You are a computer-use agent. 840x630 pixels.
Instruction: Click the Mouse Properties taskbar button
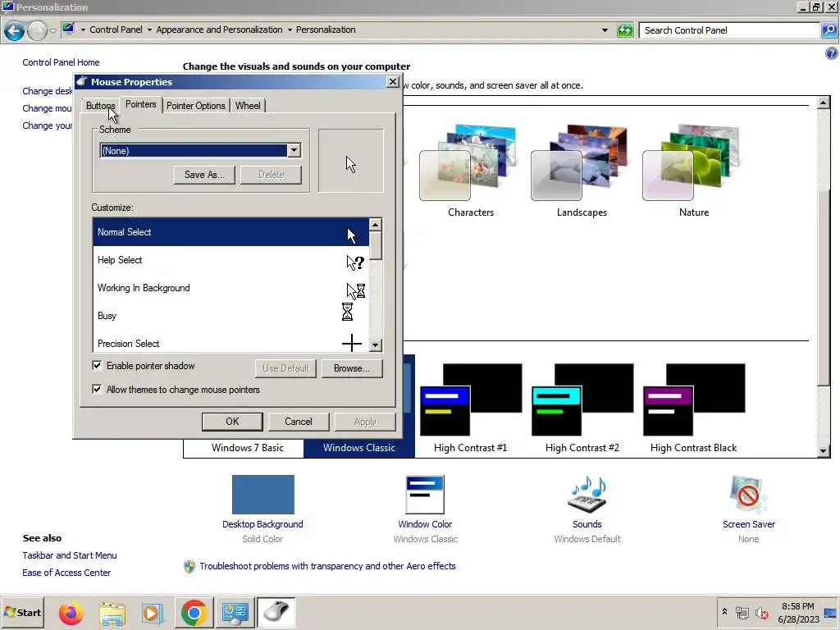(x=276, y=612)
